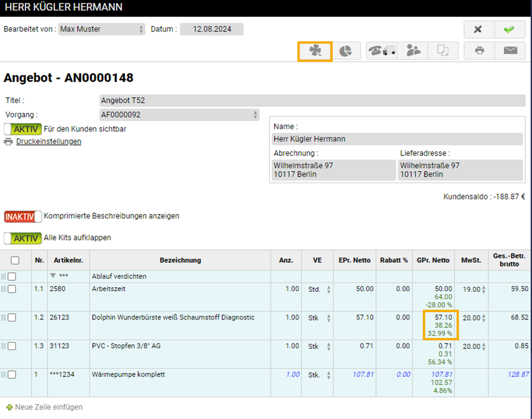Open the Vorgang AF0000092 dropdown
532x419 pixels.
tap(179, 115)
